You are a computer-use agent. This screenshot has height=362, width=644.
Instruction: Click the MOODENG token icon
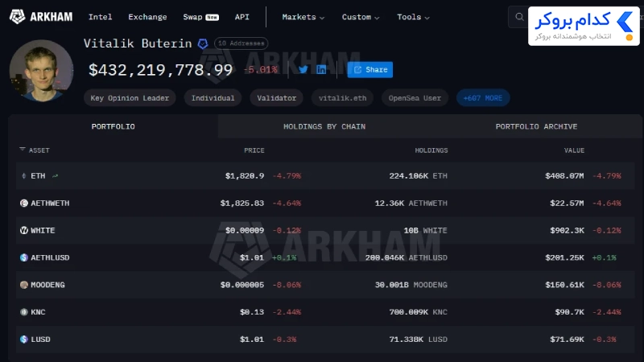[24, 285]
